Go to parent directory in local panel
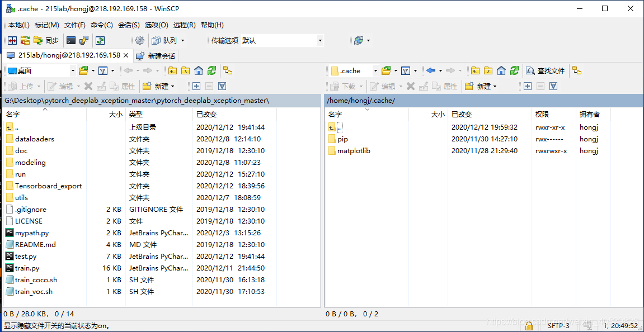Screen dimensions: 644x332 172,70
